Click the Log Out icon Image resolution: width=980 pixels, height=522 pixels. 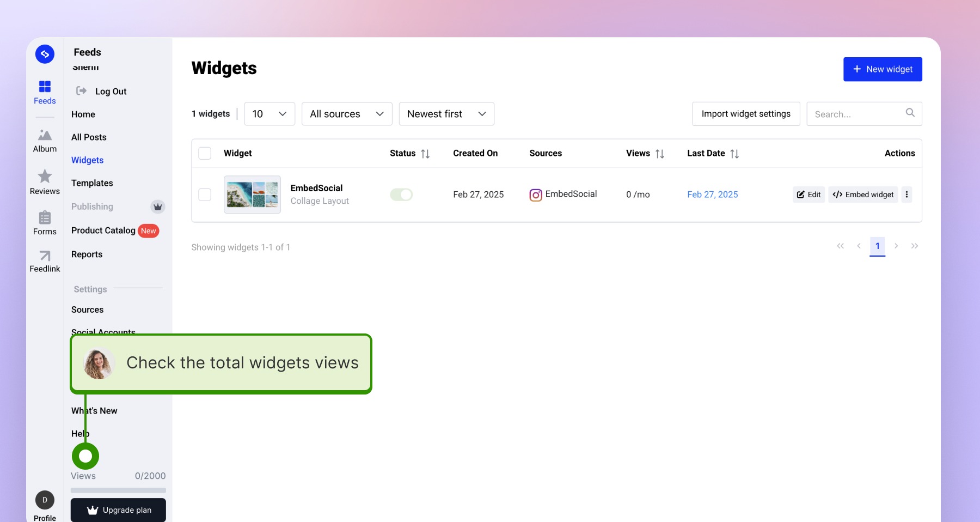click(81, 91)
